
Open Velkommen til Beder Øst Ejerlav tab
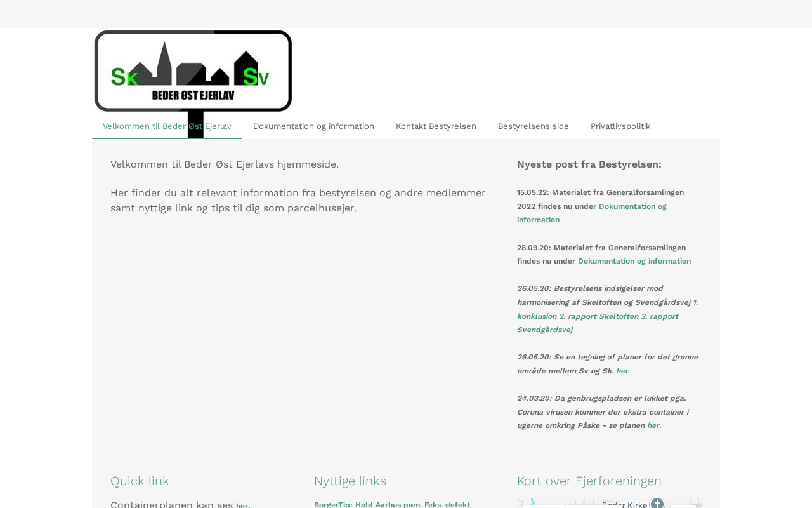point(167,126)
